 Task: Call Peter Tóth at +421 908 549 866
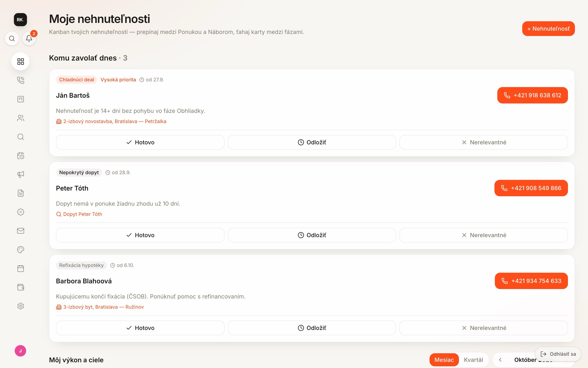pos(531,188)
